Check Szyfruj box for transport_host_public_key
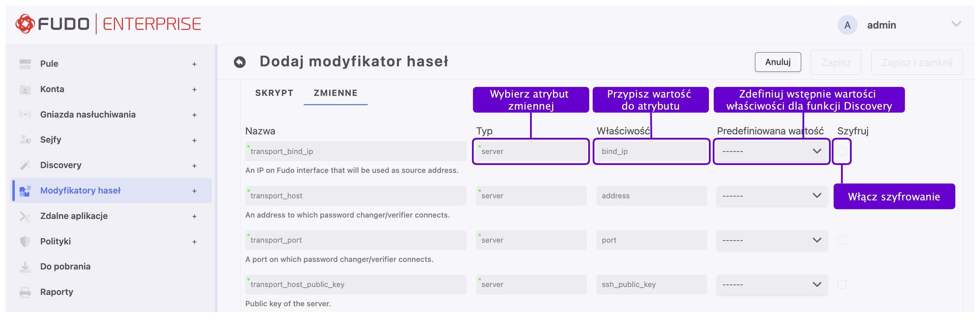Viewport: 980px width, 320px height. [841, 285]
